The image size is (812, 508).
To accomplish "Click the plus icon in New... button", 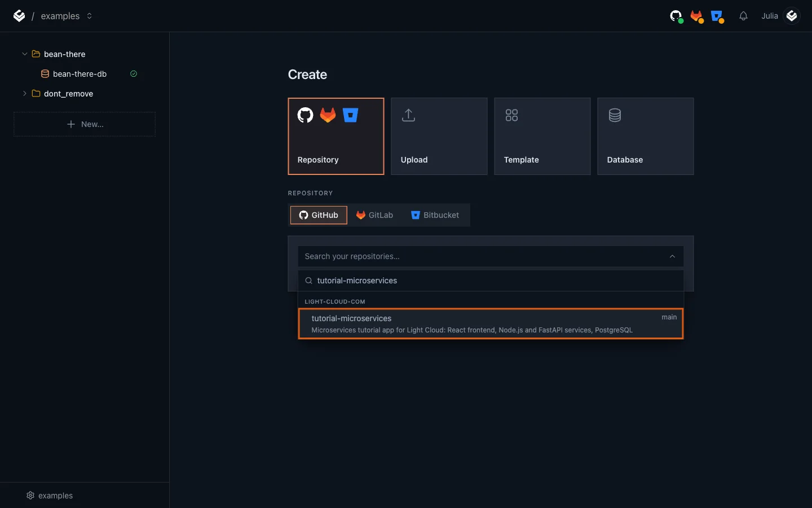I will [71, 124].
